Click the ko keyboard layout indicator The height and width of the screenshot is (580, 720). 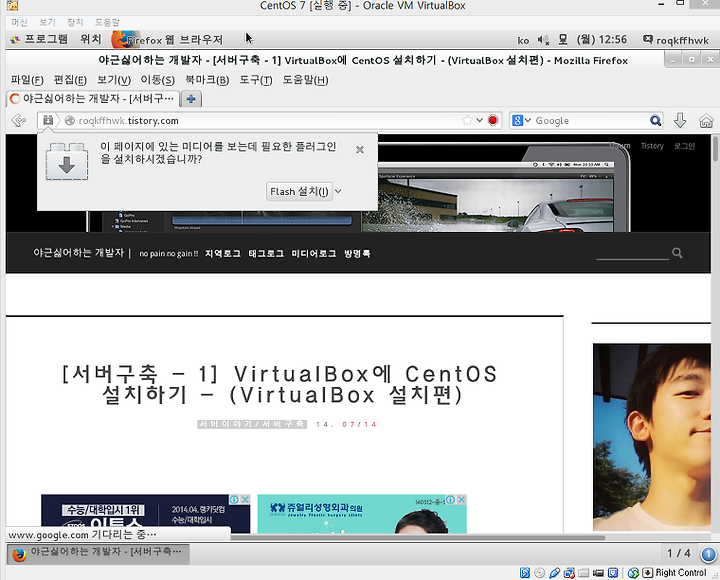[523, 40]
